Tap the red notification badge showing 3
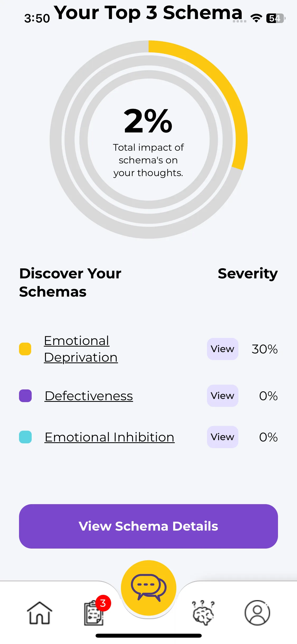The image size is (297, 644). [x=103, y=603]
